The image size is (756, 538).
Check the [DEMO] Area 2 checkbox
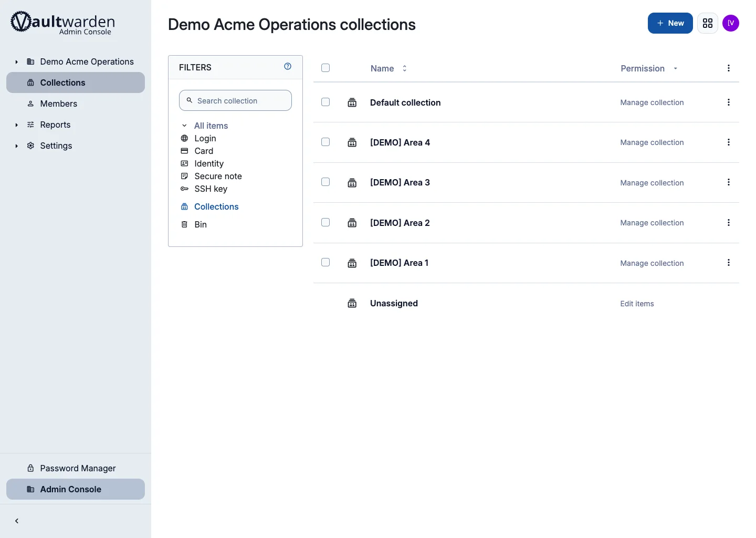(x=325, y=222)
